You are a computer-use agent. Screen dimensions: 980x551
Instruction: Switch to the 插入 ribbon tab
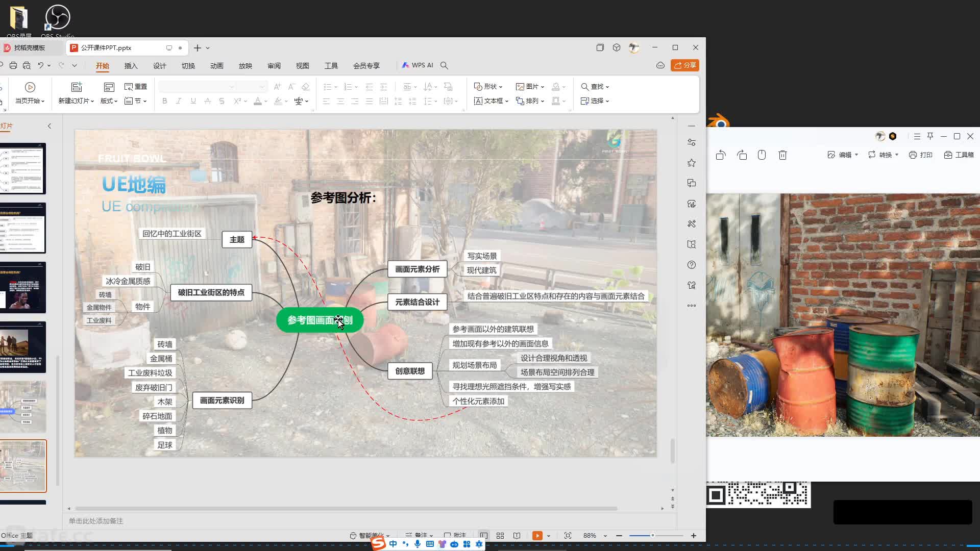pos(131,66)
